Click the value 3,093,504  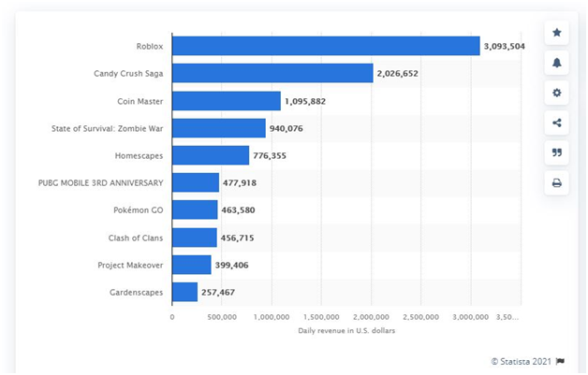coord(505,47)
